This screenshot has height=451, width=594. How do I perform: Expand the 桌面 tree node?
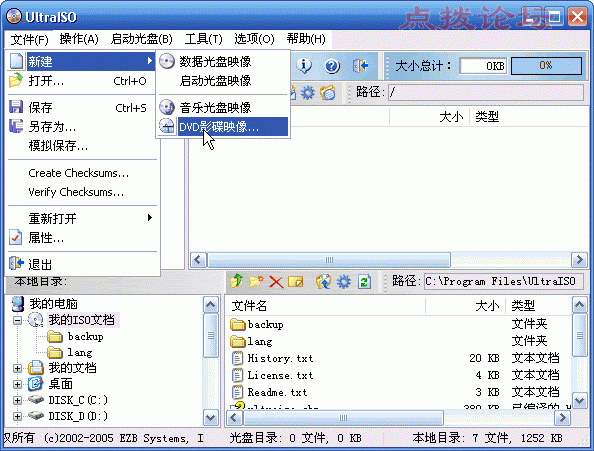point(17,384)
